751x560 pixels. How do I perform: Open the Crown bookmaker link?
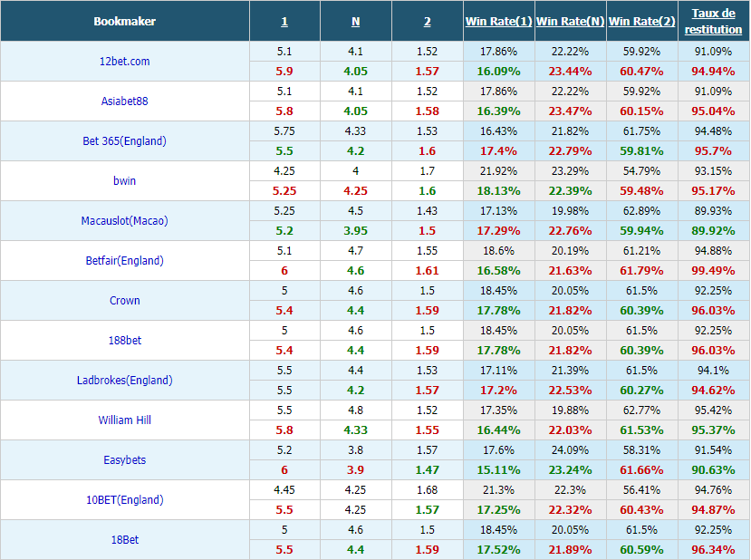(124, 300)
